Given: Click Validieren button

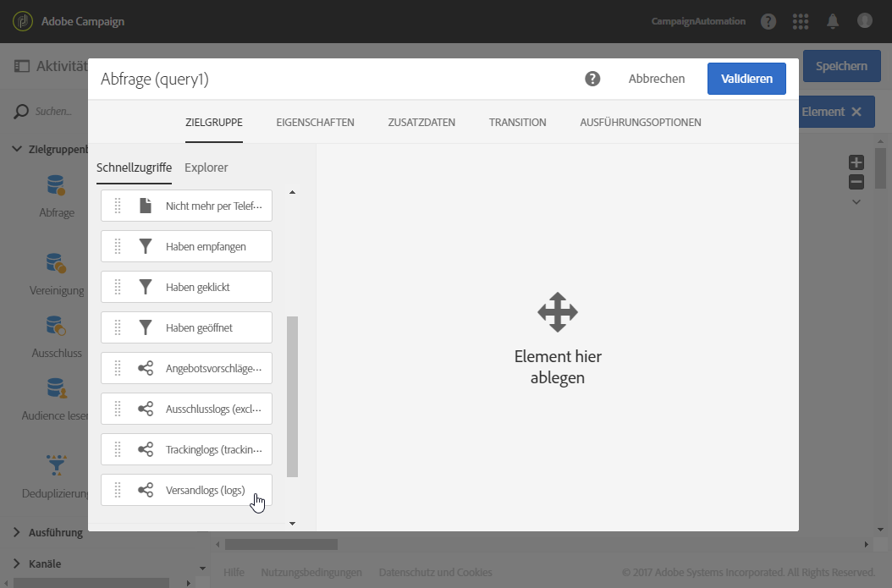Looking at the screenshot, I should (x=746, y=79).
